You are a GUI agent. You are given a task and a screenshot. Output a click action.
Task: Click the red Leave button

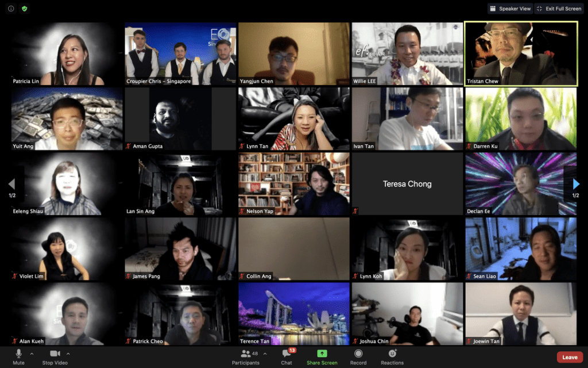pyautogui.click(x=570, y=357)
